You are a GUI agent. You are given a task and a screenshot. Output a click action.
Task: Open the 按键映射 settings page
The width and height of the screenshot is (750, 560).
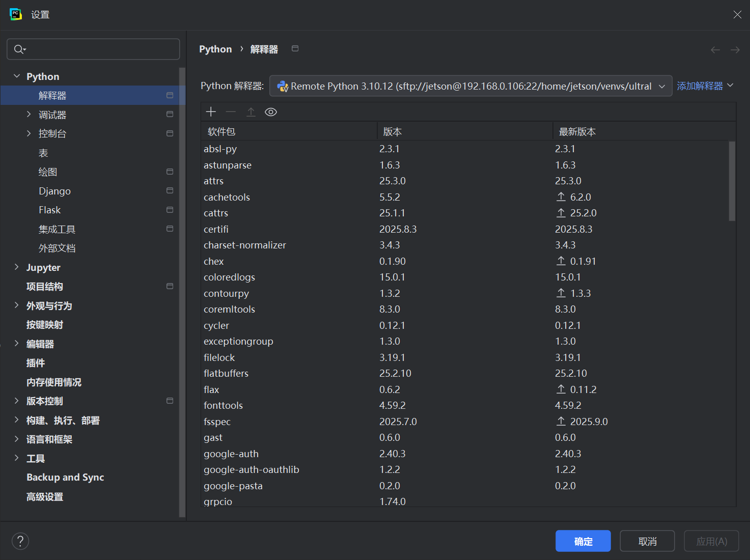coord(45,324)
